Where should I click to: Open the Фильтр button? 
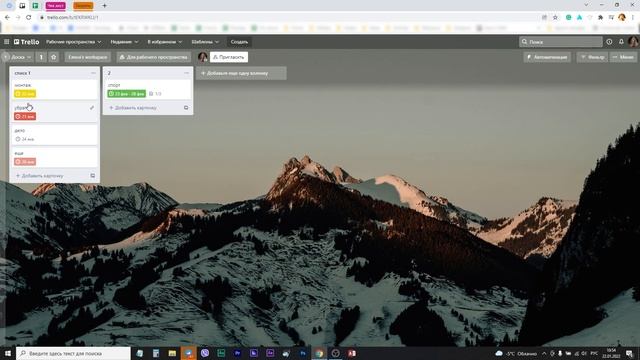click(x=593, y=57)
